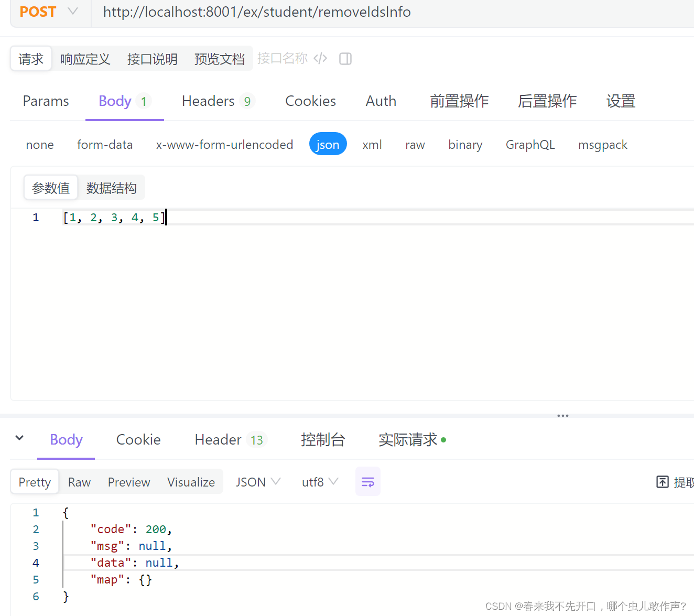694x616 pixels.
Task: Select the Raw response view
Action: coord(79,482)
